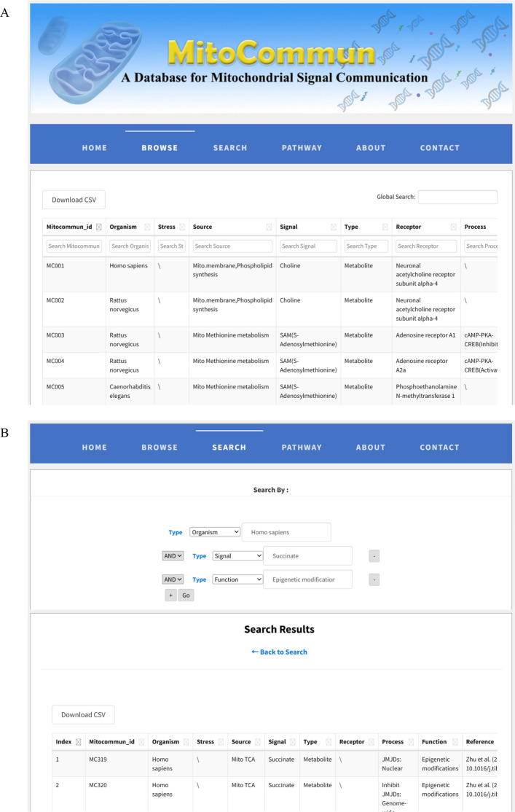This screenshot has height=812, width=515.
Task: Go to ABOUT in panel B navigation
Action: (371, 448)
